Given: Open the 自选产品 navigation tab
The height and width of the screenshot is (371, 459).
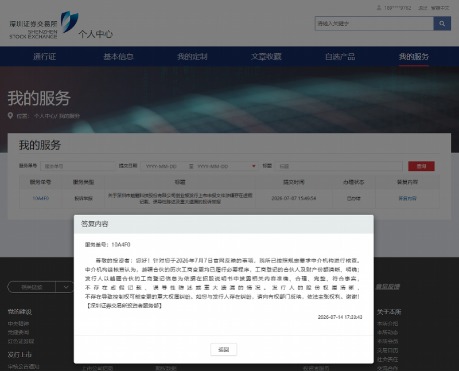Looking at the screenshot, I should (340, 56).
